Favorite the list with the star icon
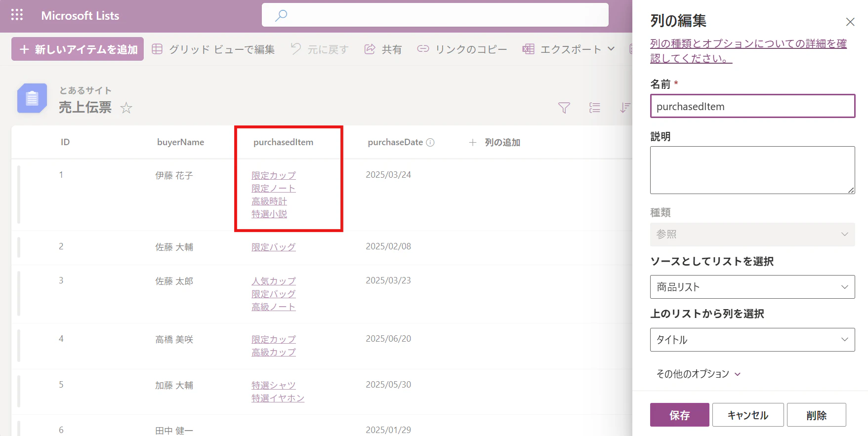Image resolution: width=868 pixels, height=436 pixels. pyautogui.click(x=126, y=108)
